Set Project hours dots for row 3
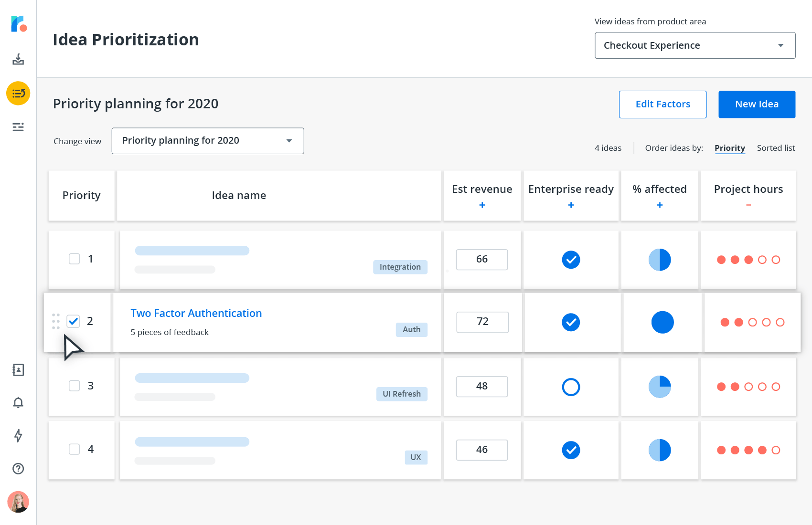 (x=748, y=387)
